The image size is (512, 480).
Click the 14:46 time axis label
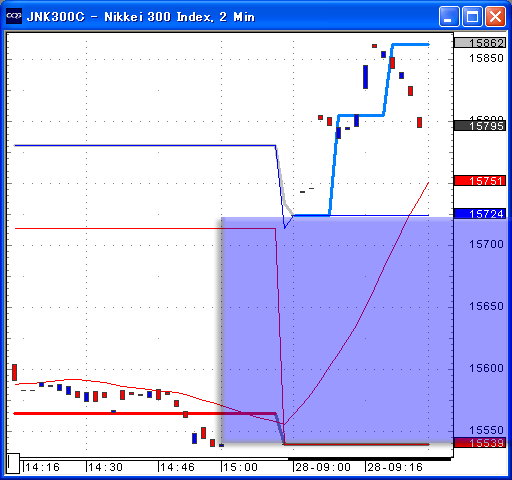coord(177,467)
